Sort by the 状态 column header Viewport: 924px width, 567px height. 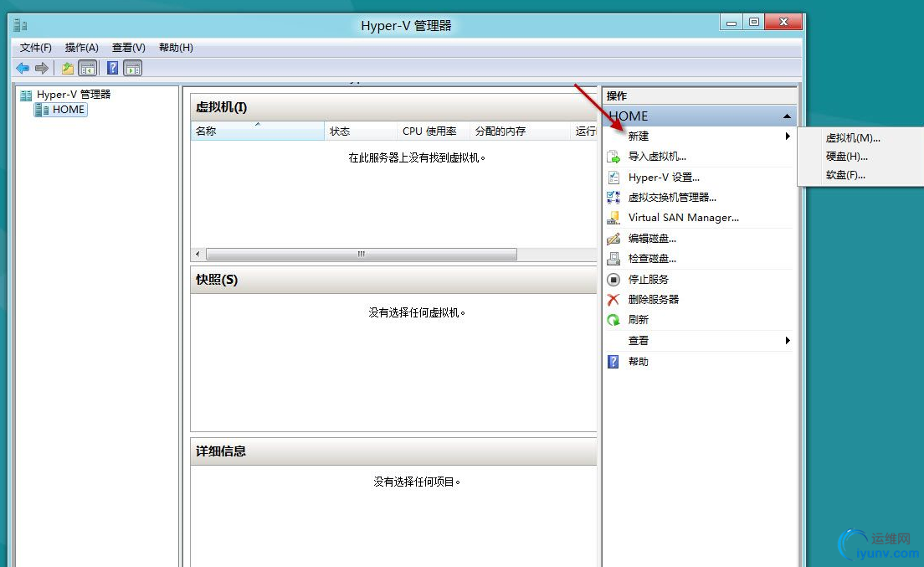[x=362, y=131]
